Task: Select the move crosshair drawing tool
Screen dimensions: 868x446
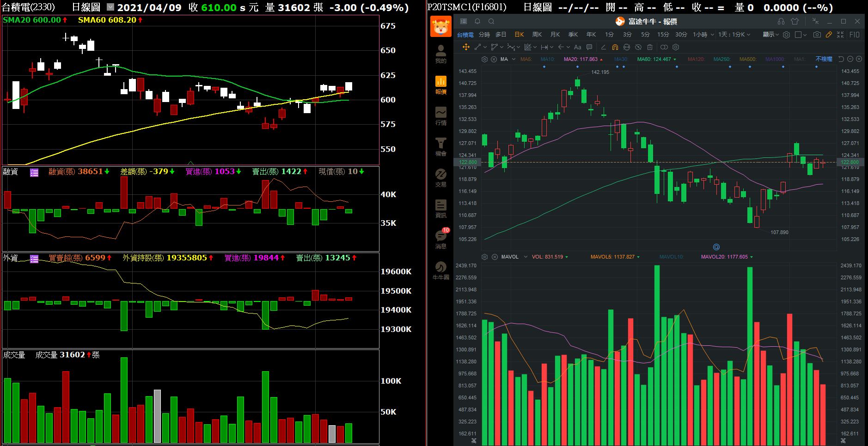Action: pyautogui.click(x=466, y=47)
